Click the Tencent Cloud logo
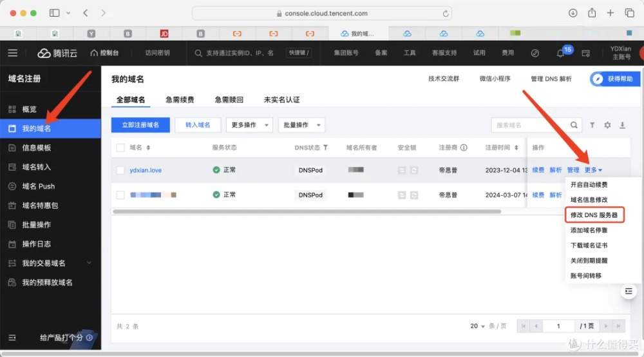 tap(57, 53)
